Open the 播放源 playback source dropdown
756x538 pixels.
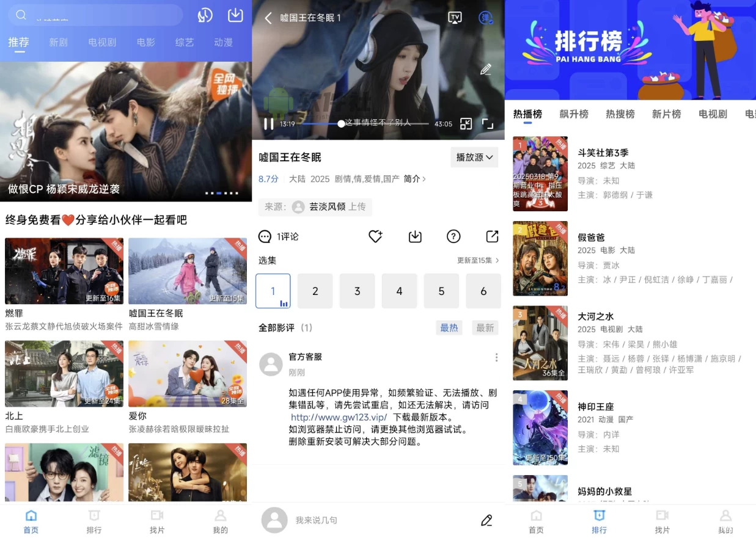(474, 157)
